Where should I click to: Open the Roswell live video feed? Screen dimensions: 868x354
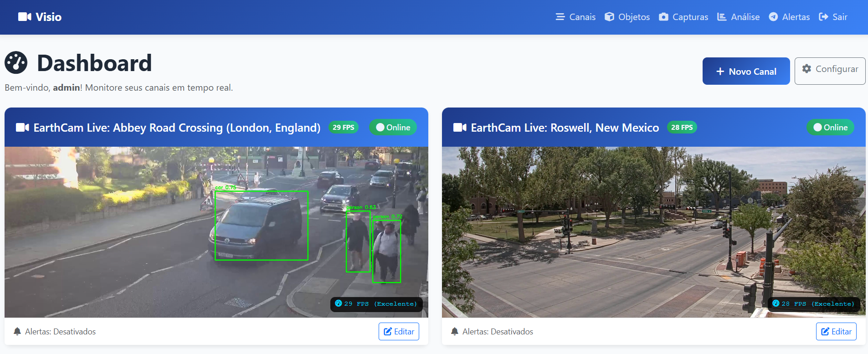coord(653,232)
